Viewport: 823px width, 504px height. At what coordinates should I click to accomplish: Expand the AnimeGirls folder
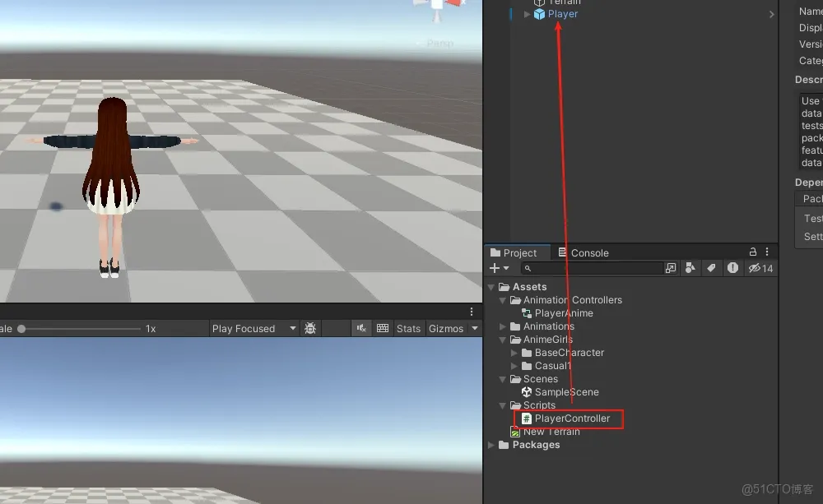pos(502,340)
